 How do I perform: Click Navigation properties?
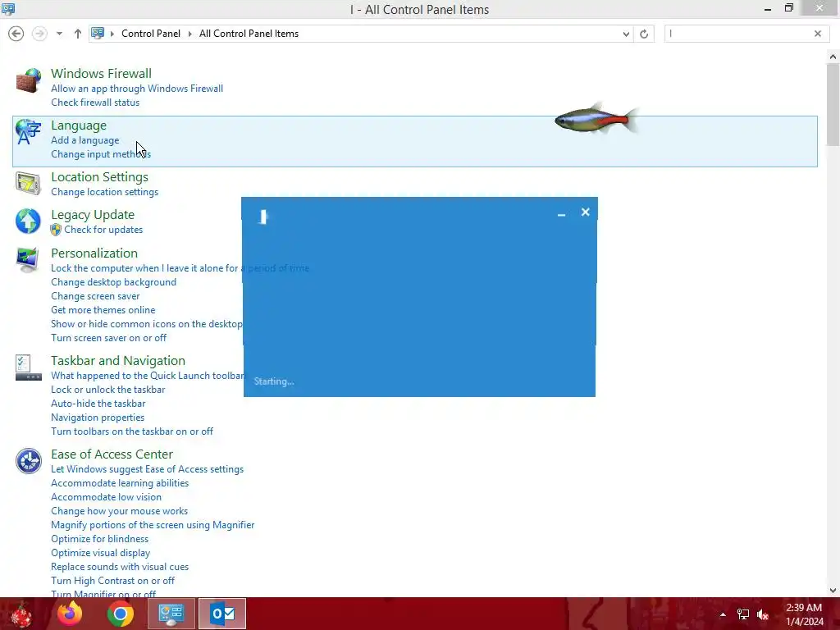(x=98, y=418)
